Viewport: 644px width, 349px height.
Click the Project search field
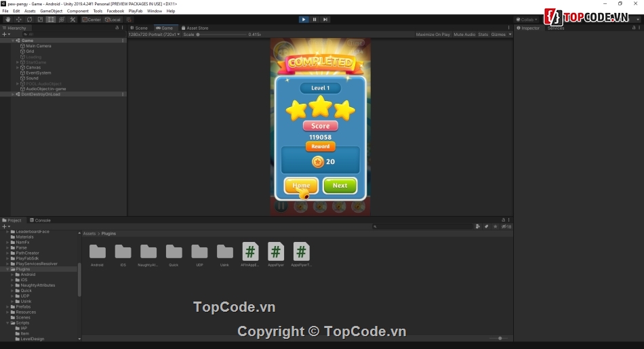[x=422, y=226]
